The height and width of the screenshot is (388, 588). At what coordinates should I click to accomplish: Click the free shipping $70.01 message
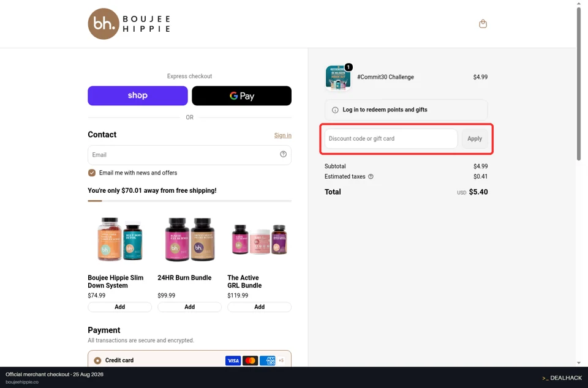pos(152,190)
